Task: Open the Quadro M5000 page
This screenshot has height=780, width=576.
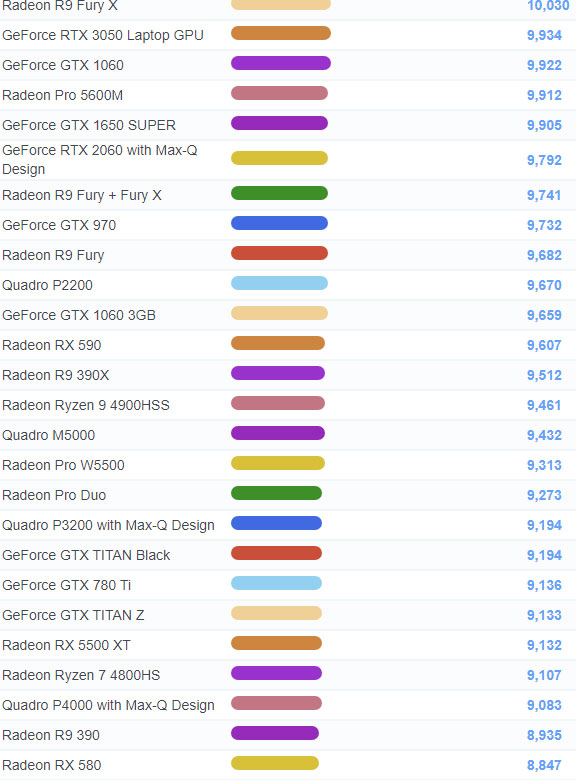Action: [x=49, y=435]
